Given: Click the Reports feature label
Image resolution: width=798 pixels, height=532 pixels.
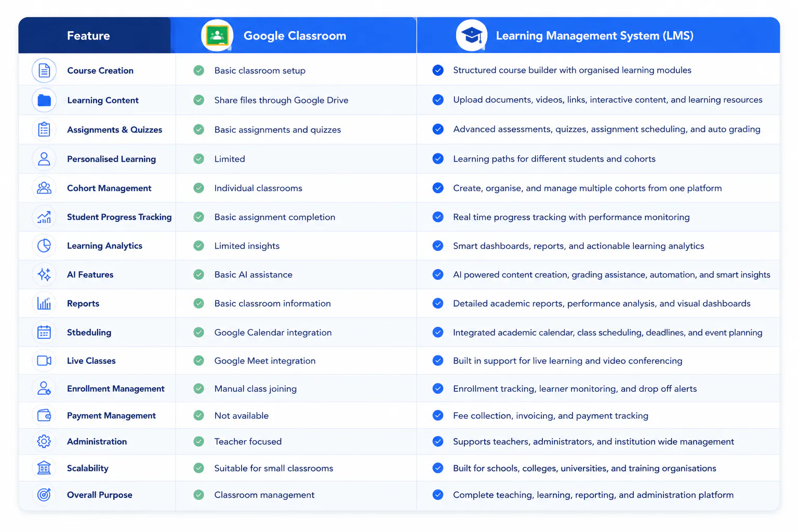Looking at the screenshot, I should coord(83,303).
